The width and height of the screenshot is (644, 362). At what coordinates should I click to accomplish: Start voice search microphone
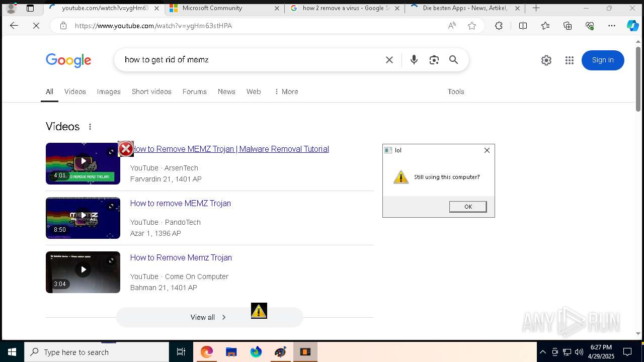coord(414,60)
